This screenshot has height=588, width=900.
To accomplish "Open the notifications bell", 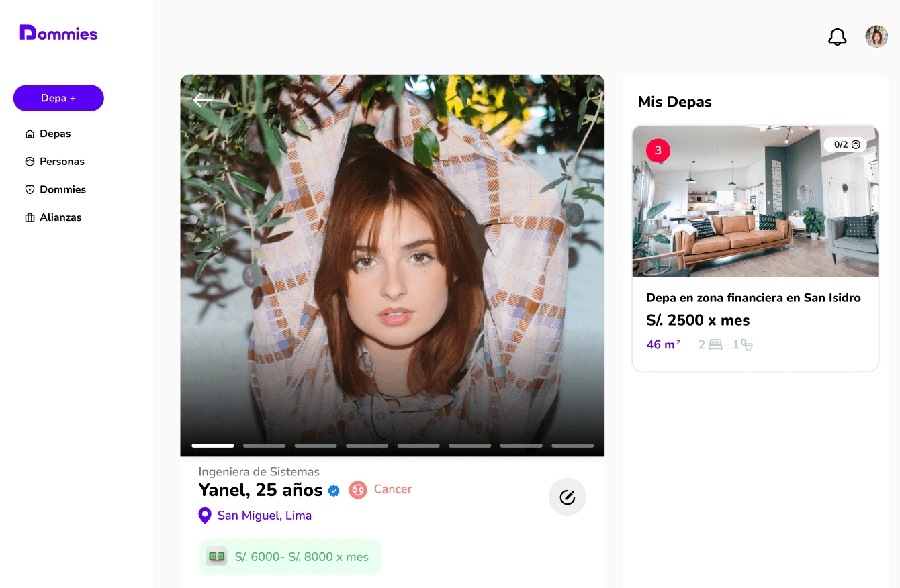I will [x=837, y=36].
